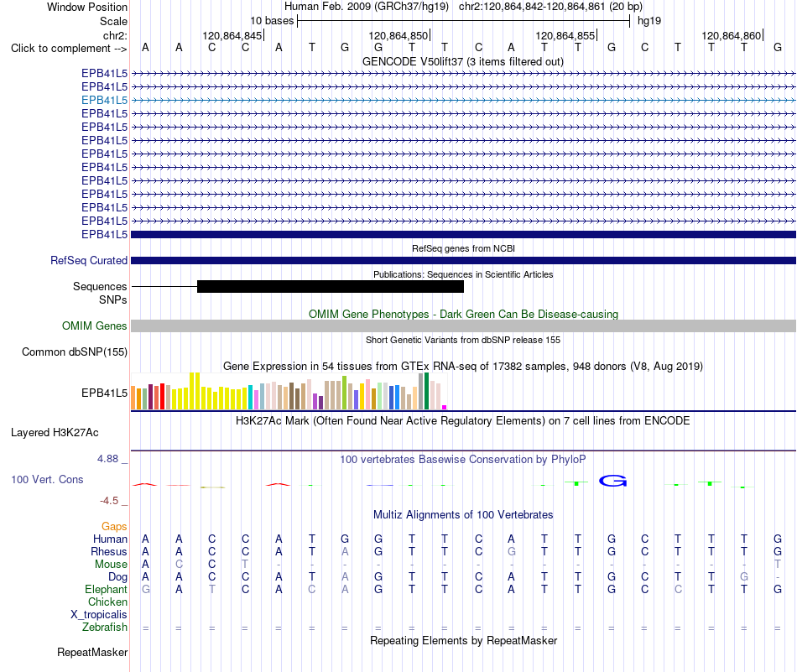
Task: Open 'Publications: Sequences in Scientific Articles' title
Action: [x=463, y=274]
